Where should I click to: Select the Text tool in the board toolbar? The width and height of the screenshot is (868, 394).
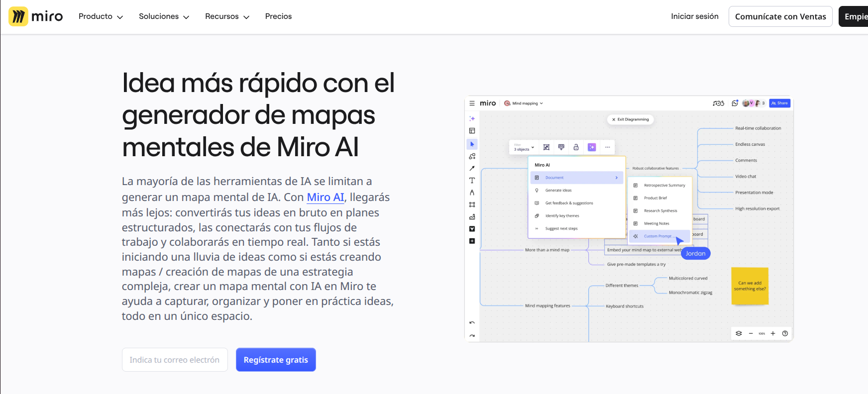pyautogui.click(x=472, y=181)
